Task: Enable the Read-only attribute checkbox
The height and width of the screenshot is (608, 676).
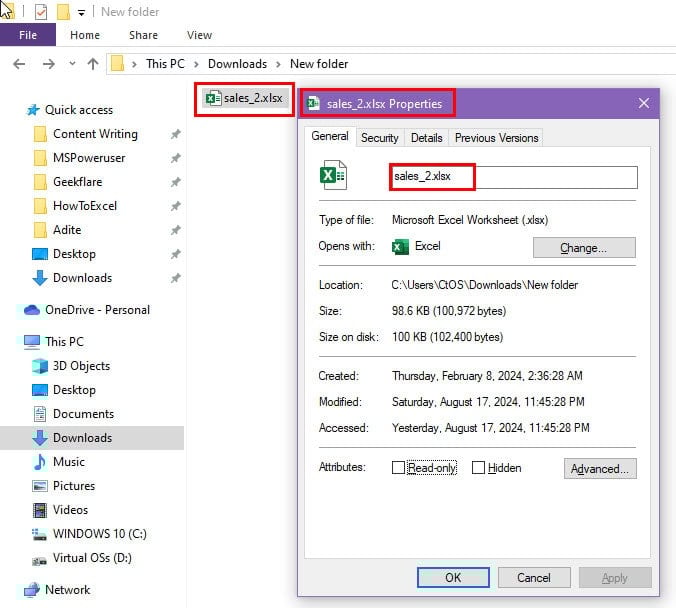Action: coord(398,468)
